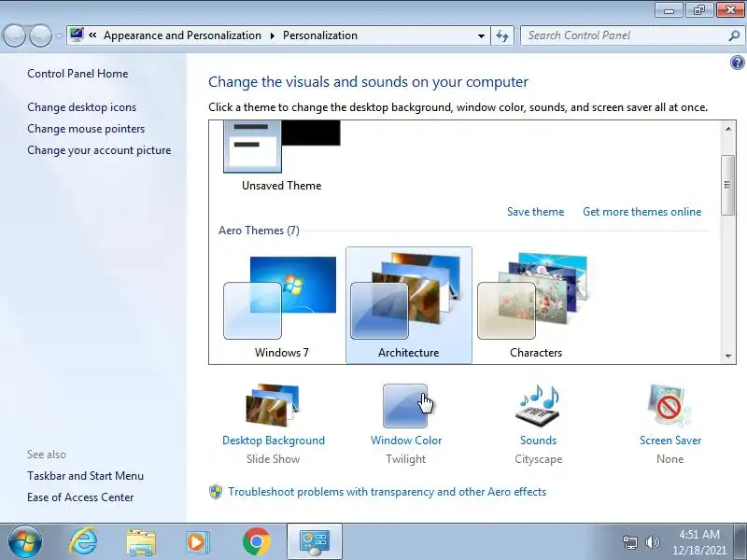The height and width of the screenshot is (560, 747).
Task: Click the Window Color text link
Action: click(x=406, y=441)
